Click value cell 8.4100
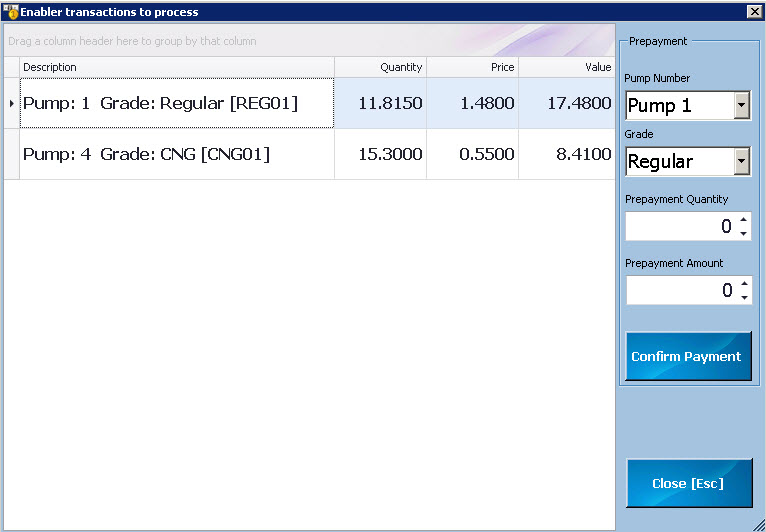Image resolution: width=766 pixels, height=532 pixels. coord(567,154)
